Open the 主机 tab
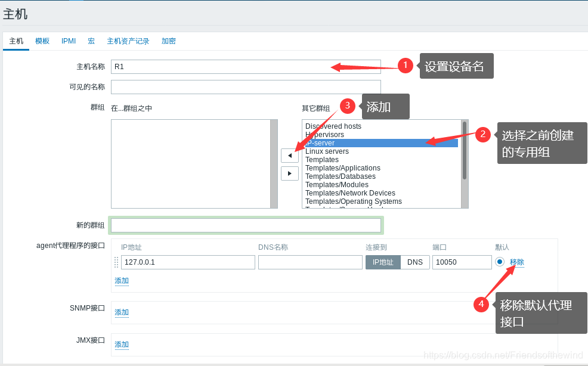This screenshot has height=366, width=588. click(16, 41)
